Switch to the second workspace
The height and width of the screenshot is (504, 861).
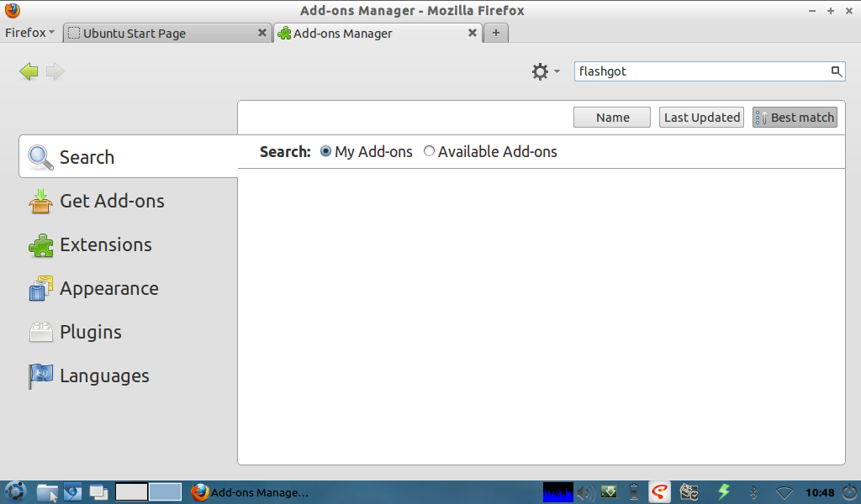coord(166,492)
